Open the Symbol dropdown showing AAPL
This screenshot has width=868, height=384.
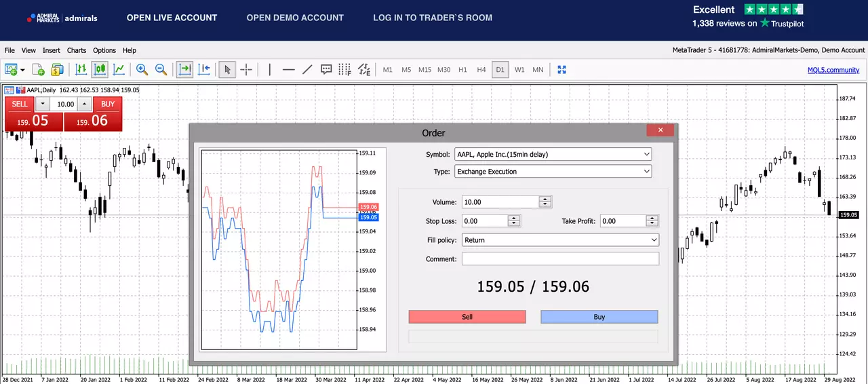pos(553,154)
